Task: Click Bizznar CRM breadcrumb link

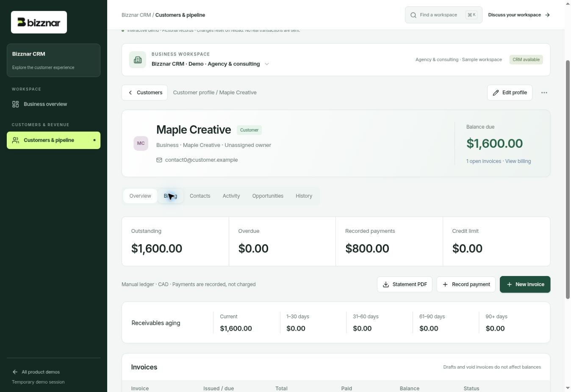Action: 136,15
